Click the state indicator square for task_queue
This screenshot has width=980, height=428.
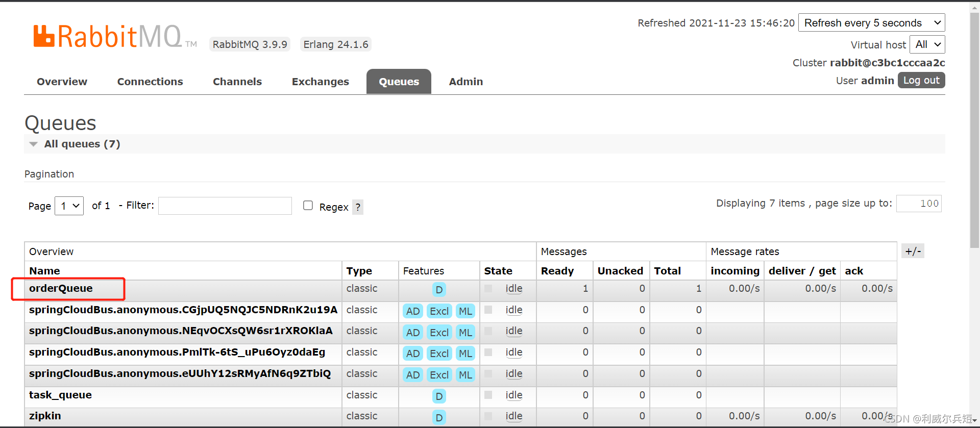pyautogui.click(x=488, y=395)
